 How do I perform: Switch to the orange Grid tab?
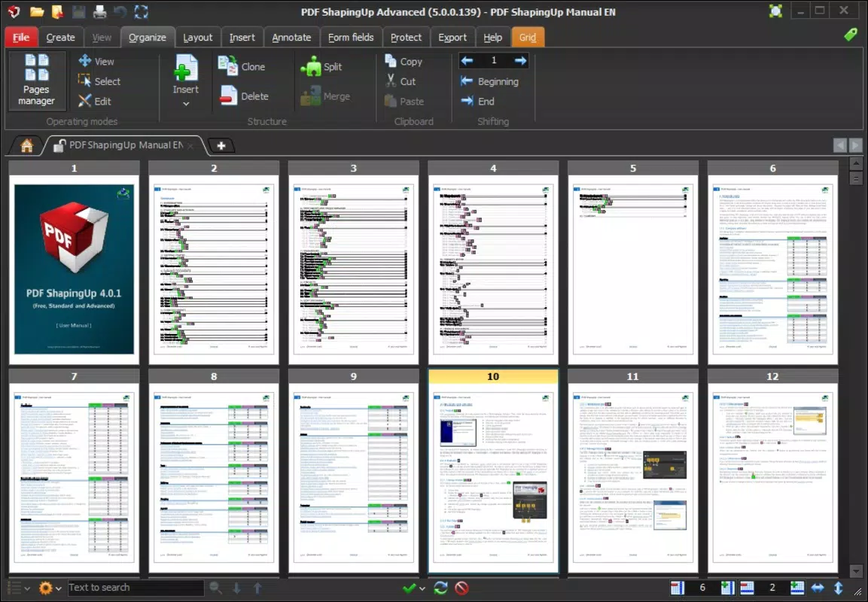point(528,37)
